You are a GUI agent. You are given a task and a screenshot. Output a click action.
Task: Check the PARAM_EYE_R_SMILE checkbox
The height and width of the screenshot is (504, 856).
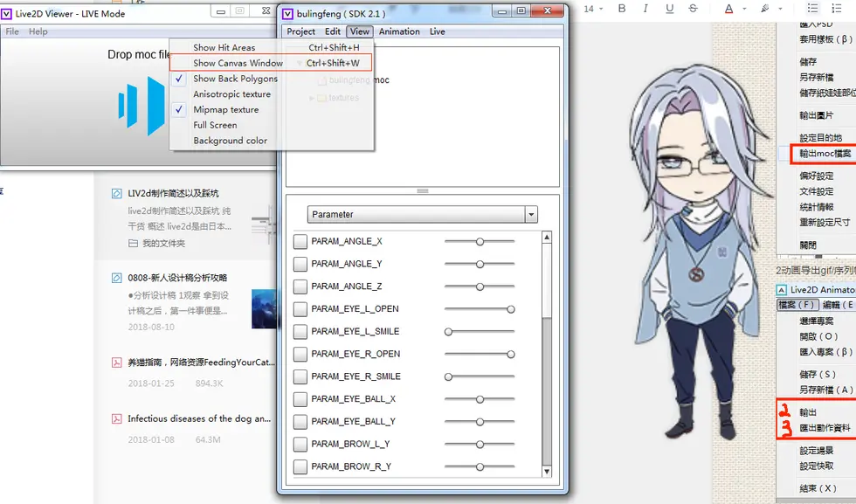(300, 376)
